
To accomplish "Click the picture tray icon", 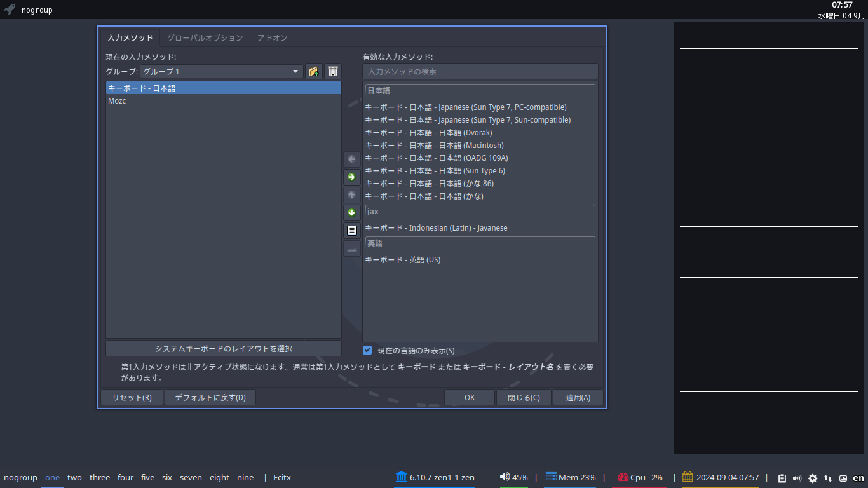I will [843, 478].
